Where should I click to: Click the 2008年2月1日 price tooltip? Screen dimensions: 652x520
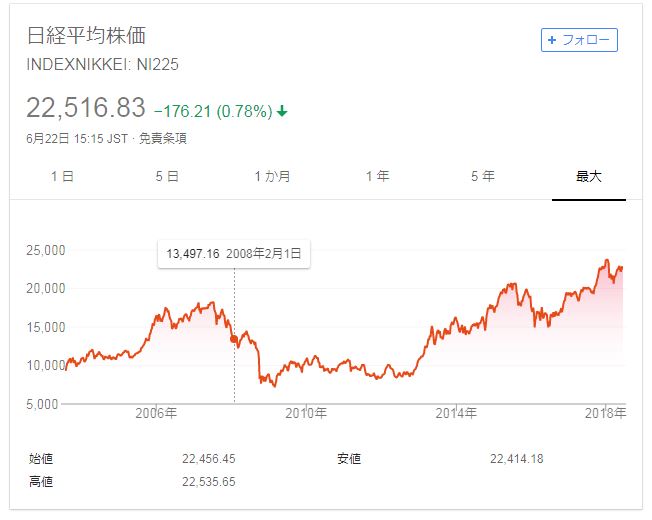(x=234, y=254)
